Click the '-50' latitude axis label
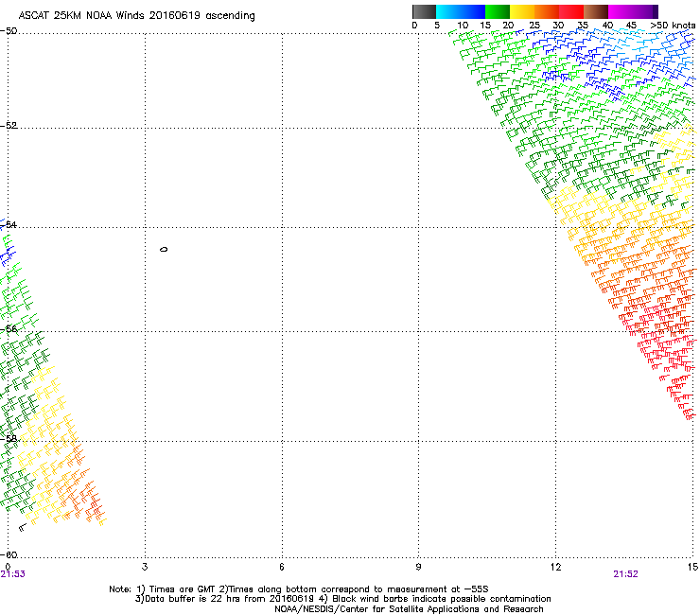Screen dimensions: 700x615 [x=9, y=31]
